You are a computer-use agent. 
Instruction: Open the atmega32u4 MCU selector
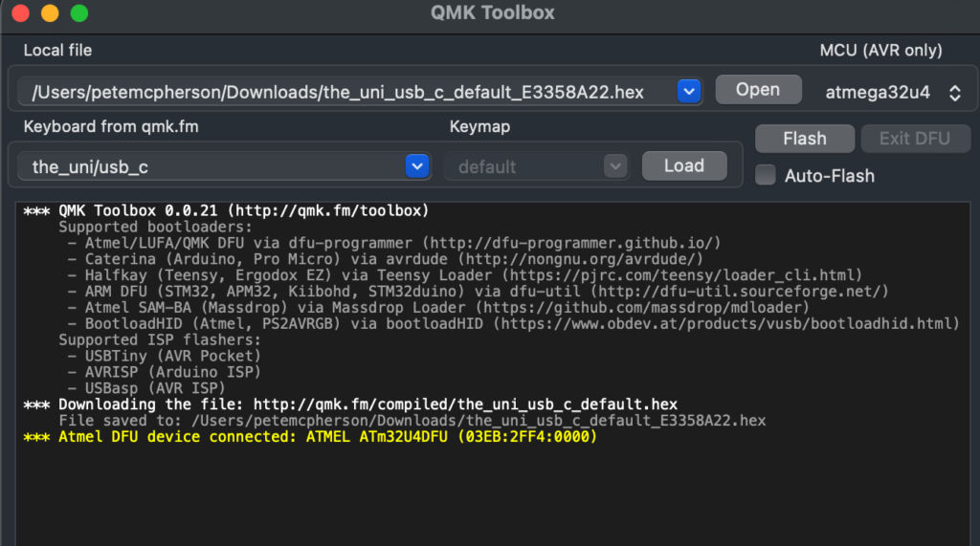[x=893, y=93]
